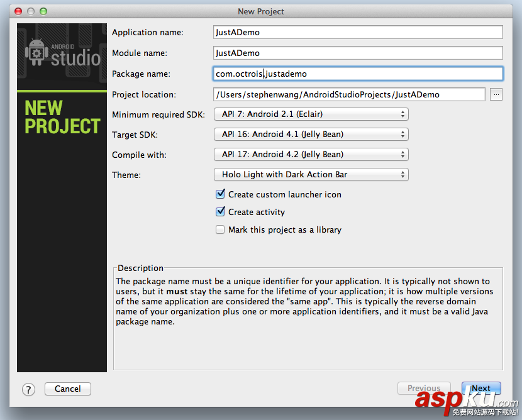Click the Next button
The width and height of the screenshot is (522, 420).
pyautogui.click(x=481, y=388)
